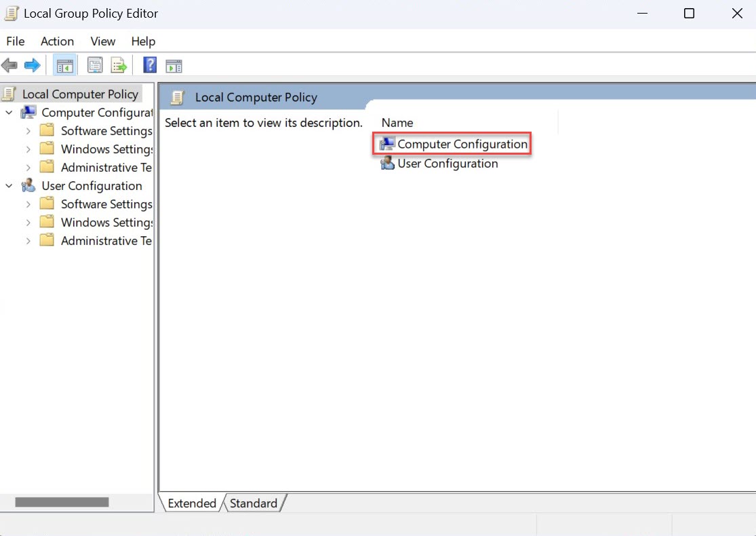Expand Administrative Templates under Computer Configuration
Viewport: 756px width, 536px height.
[28, 168]
